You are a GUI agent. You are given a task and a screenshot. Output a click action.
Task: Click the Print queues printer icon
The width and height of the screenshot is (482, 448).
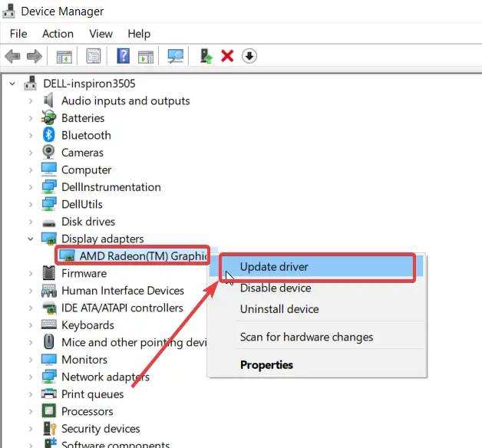click(x=49, y=394)
